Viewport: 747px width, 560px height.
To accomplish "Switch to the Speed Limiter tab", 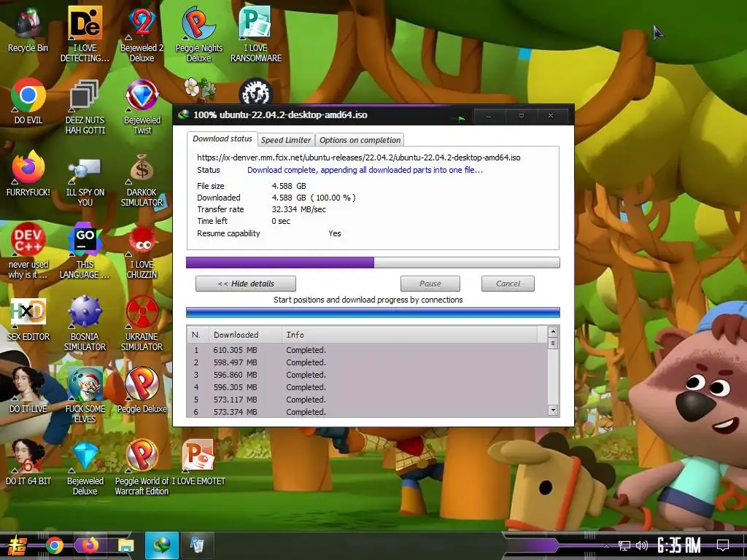I will tap(286, 140).
